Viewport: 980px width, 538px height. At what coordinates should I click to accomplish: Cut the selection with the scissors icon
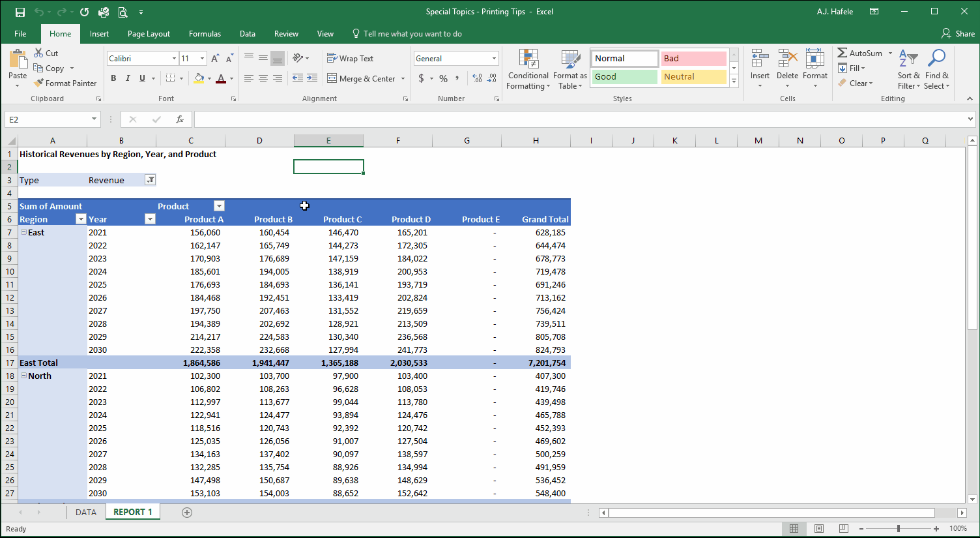[46, 53]
